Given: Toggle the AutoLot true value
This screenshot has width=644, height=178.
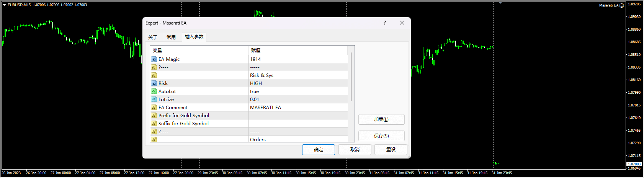Looking at the screenshot, I should click(x=298, y=91).
